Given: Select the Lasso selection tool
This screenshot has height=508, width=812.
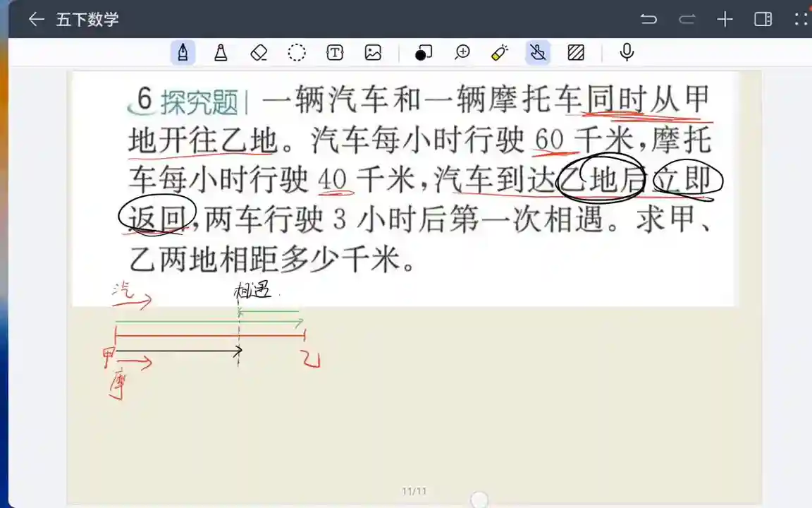Looking at the screenshot, I should [x=297, y=53].
